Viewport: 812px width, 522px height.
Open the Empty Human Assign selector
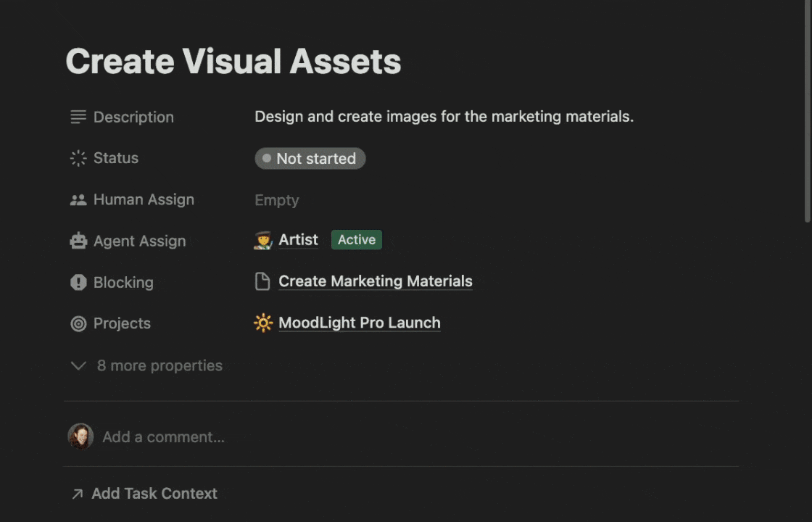coord(276,199)
